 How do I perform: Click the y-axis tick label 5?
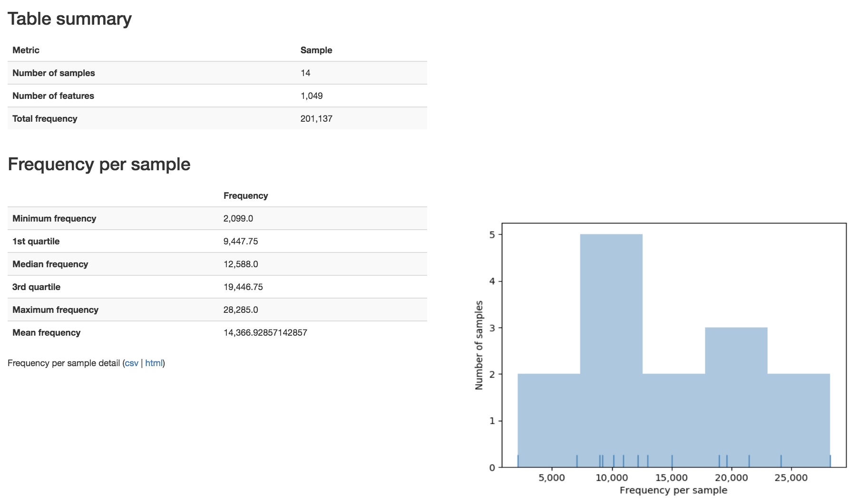[x=492, y=234]
